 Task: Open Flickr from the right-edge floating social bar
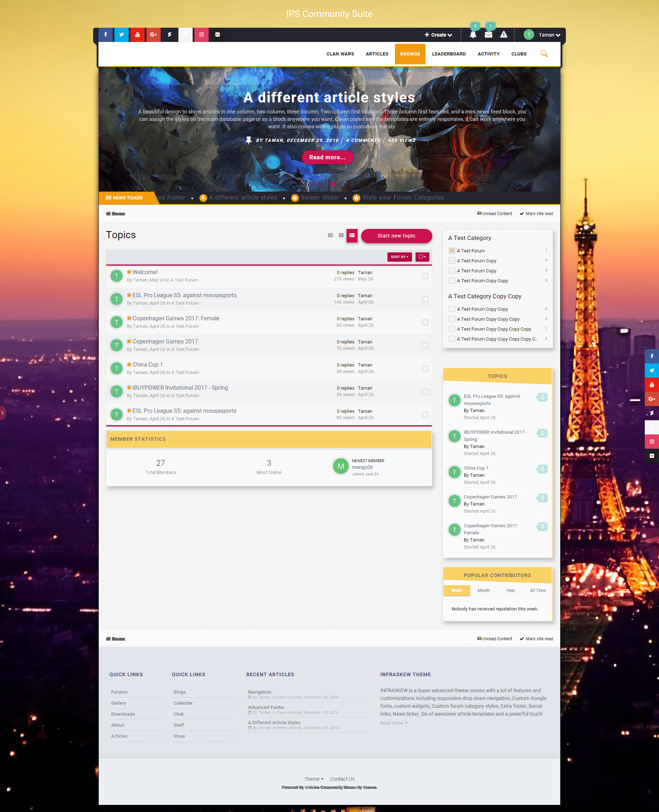click(652, 455)
